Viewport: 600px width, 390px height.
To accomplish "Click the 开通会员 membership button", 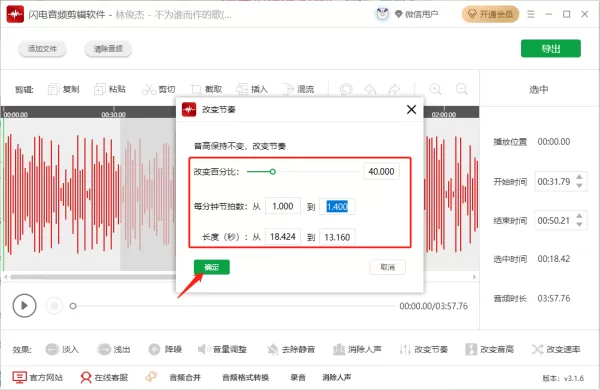I will (x=491, y=15).
